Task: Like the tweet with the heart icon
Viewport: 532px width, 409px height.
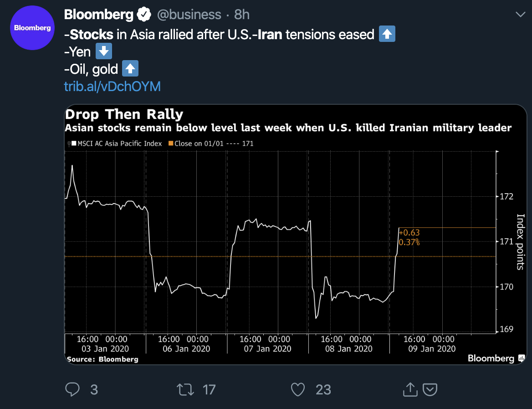Action: pyautogui.click(x=297, y=389)
